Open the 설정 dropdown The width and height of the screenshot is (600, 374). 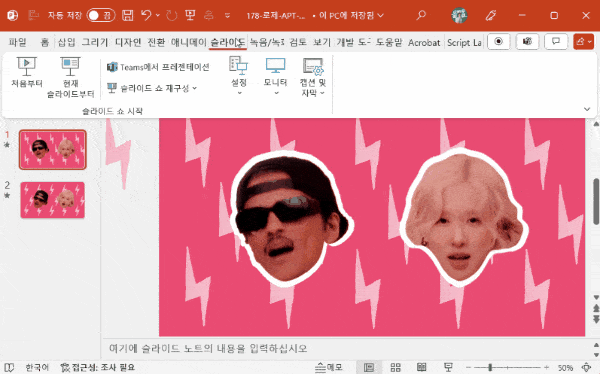click(239, 76)
